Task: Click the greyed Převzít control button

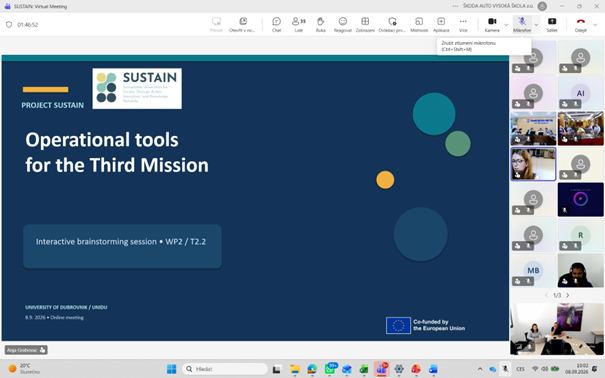Action: click(x=216, y=24)
